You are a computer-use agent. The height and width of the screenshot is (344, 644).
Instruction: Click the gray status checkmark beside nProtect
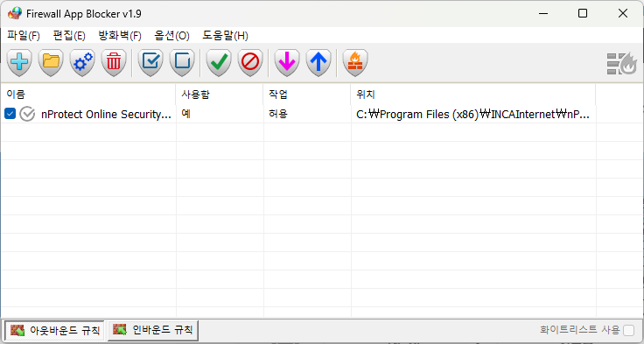click(27, 114)
